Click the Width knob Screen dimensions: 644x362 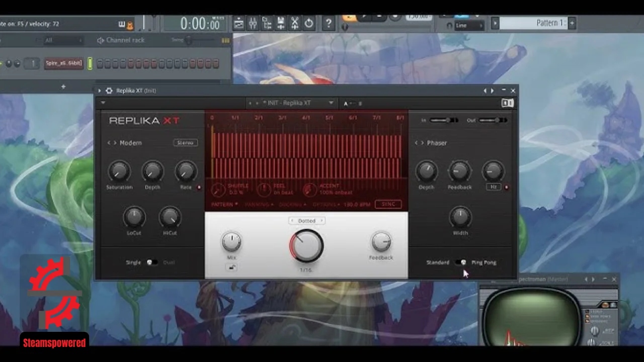coord(460,217)
